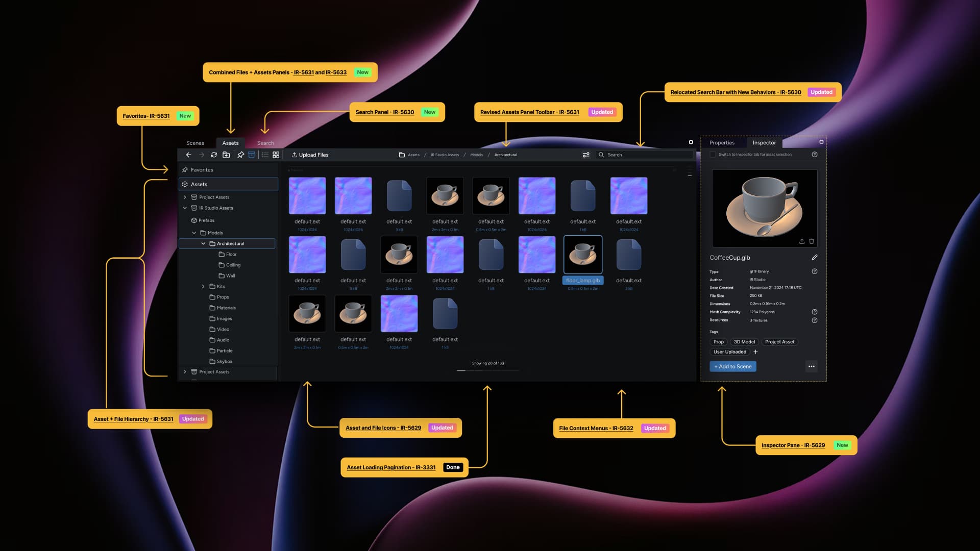
Task: Open the Properties tab in the right panel
Action: (x=723, y=143)
